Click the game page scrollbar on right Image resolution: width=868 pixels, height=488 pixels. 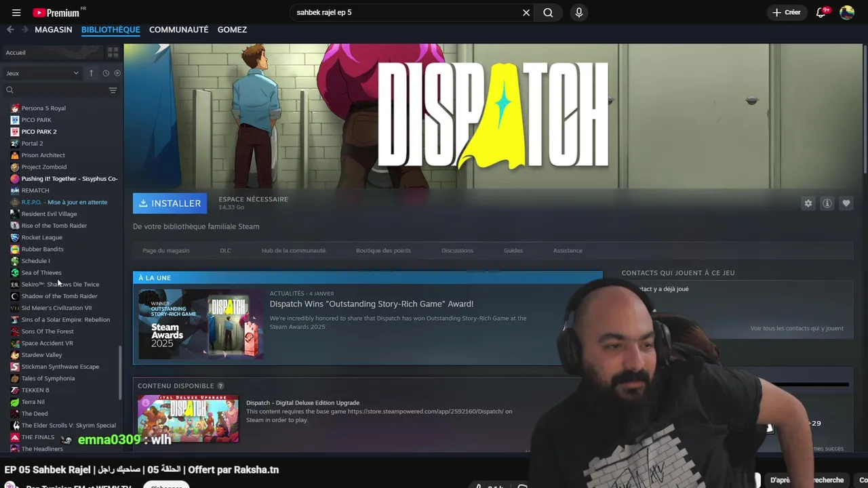(x=865, y=108)
